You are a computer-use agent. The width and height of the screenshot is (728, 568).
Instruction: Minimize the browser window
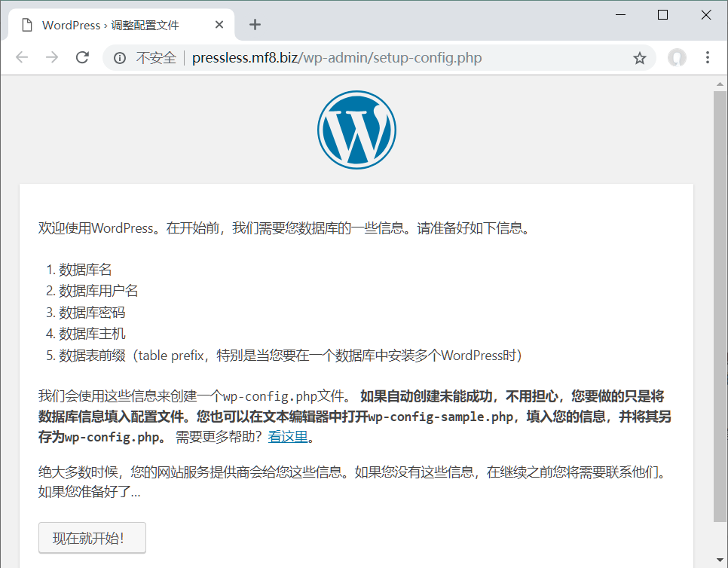620,15
